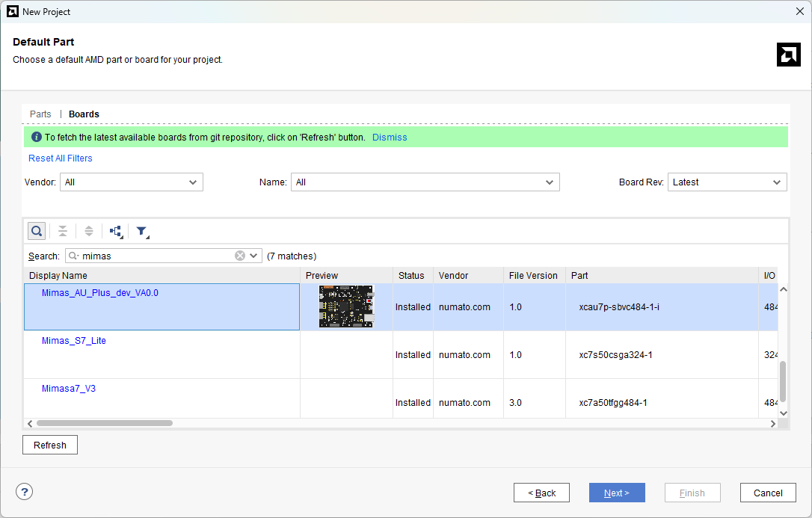The height and width of the screenshot is (518, 812).
Task: Switch to the Parts tab
Action: coord(40,114)
